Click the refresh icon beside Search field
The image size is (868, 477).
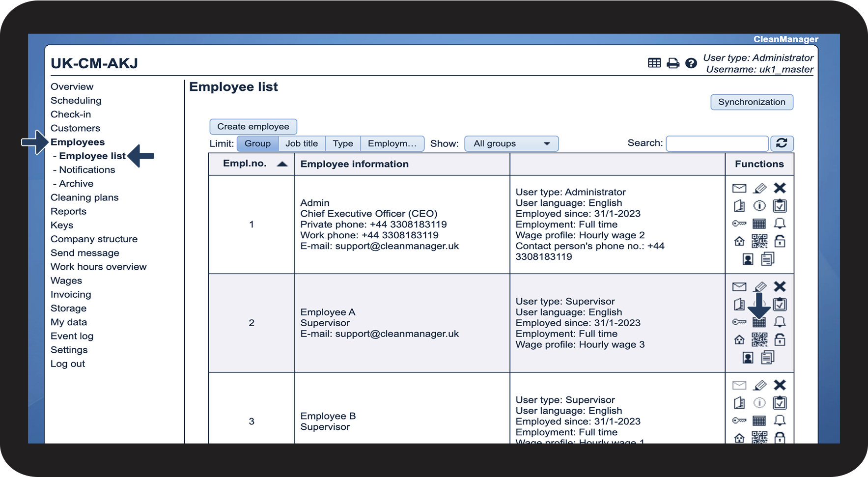click(782, 143)
